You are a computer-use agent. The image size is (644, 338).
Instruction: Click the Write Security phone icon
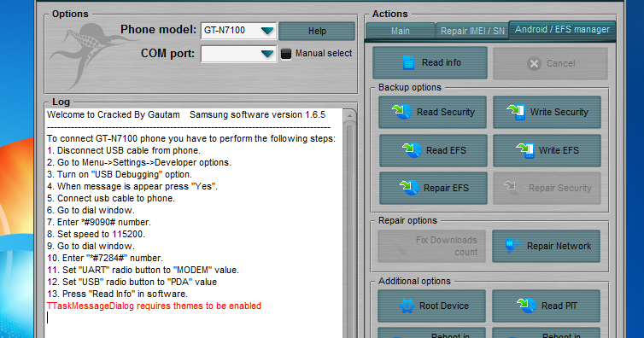(x=516, y=112)
